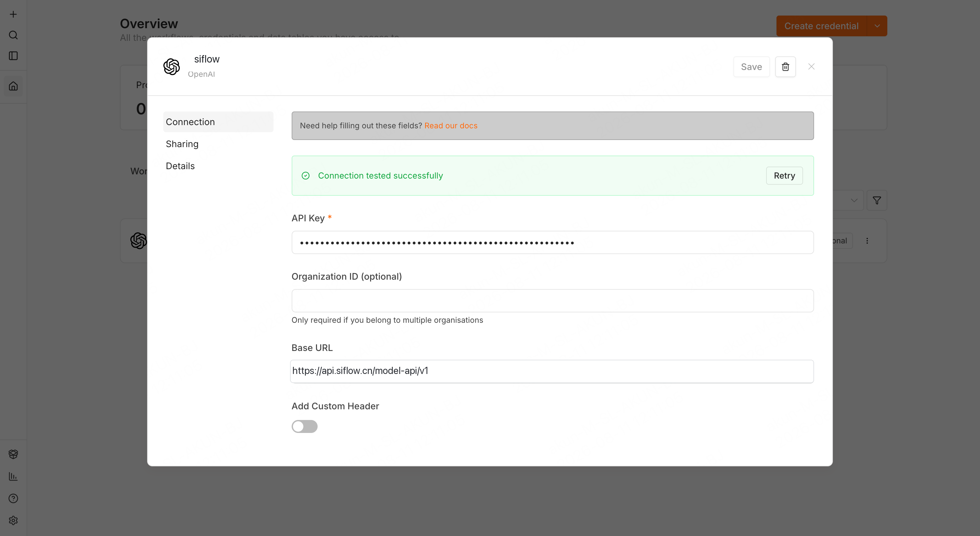This screenshot has width=980, height=536.
Task: Click the siflow credential name
Action: pyautogui.click(x=207, y=59)
